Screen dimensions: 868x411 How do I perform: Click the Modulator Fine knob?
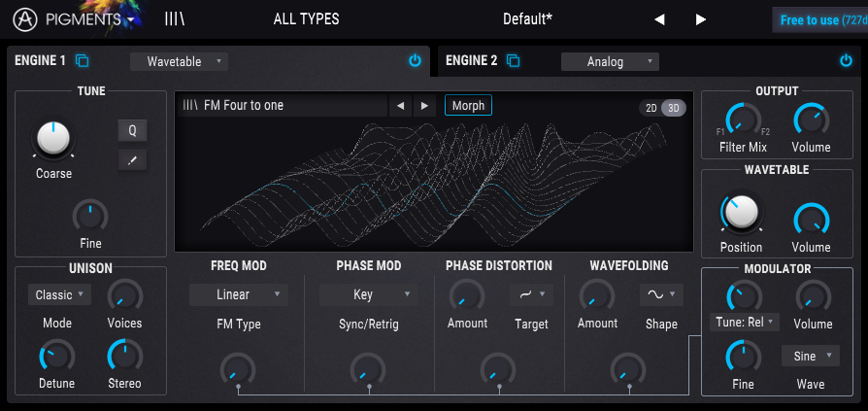[x=743, y=358]
